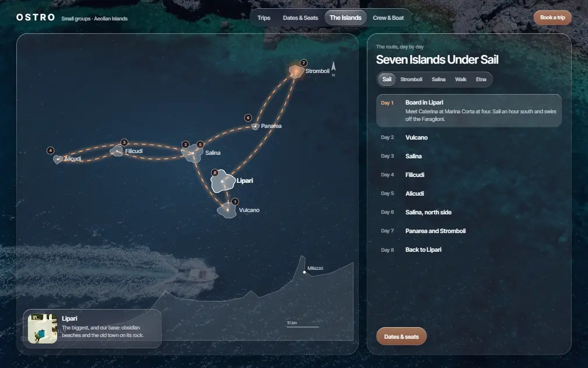Expand the Day 5 Alicudi row
Viewport: 588px width, 368px height.
(469, 194)
